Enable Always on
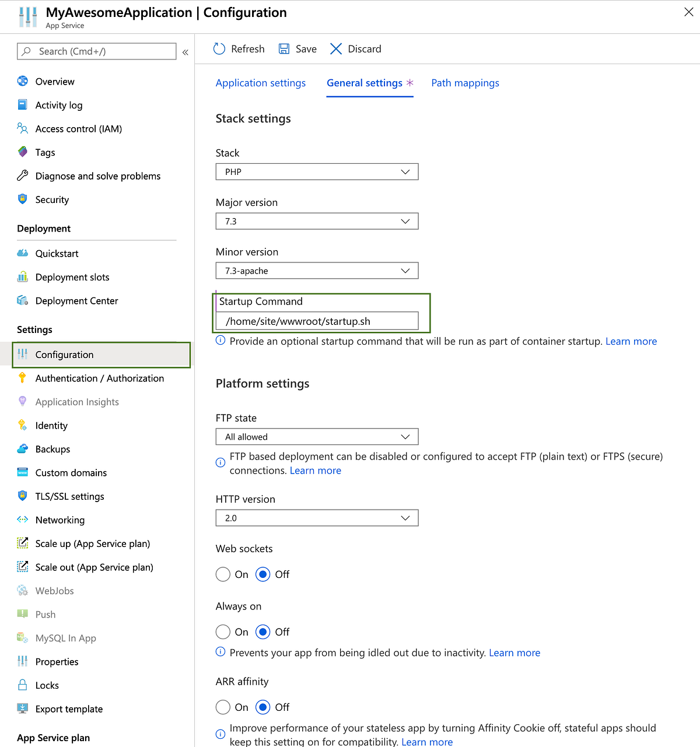 point(223,632)
